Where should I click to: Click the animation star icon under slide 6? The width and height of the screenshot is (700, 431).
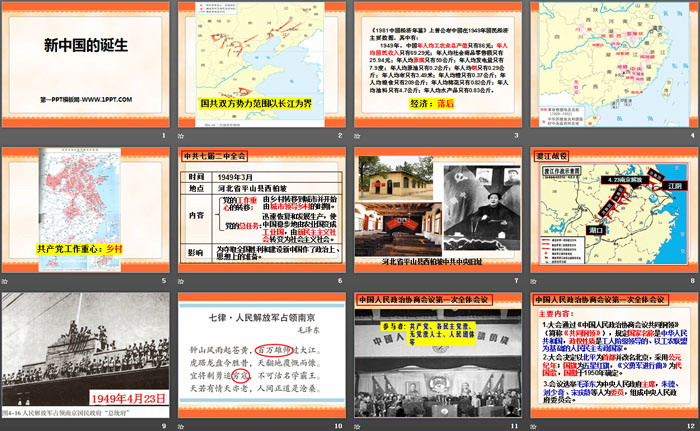181,281
